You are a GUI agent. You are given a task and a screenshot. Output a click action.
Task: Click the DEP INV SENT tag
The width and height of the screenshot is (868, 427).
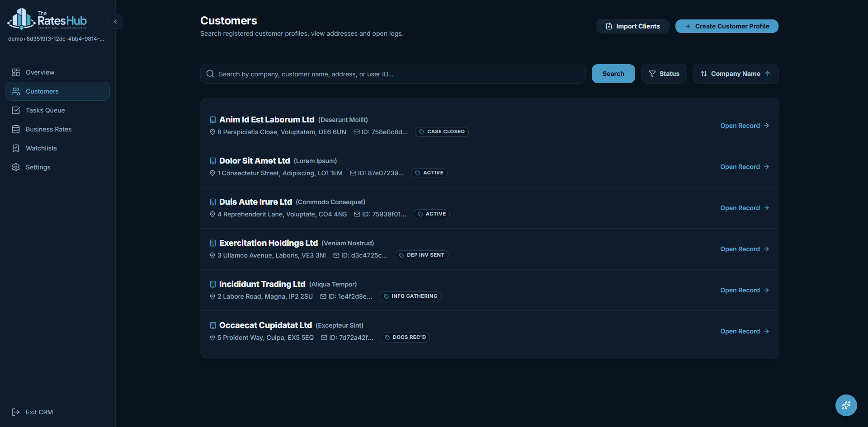click(421, 255)
